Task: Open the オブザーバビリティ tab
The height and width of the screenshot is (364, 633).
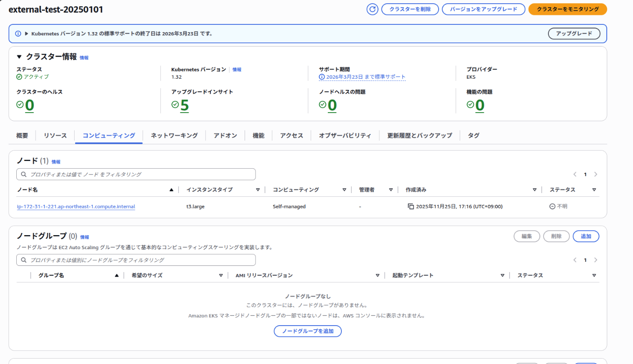Action: click(x=345, y=135)
